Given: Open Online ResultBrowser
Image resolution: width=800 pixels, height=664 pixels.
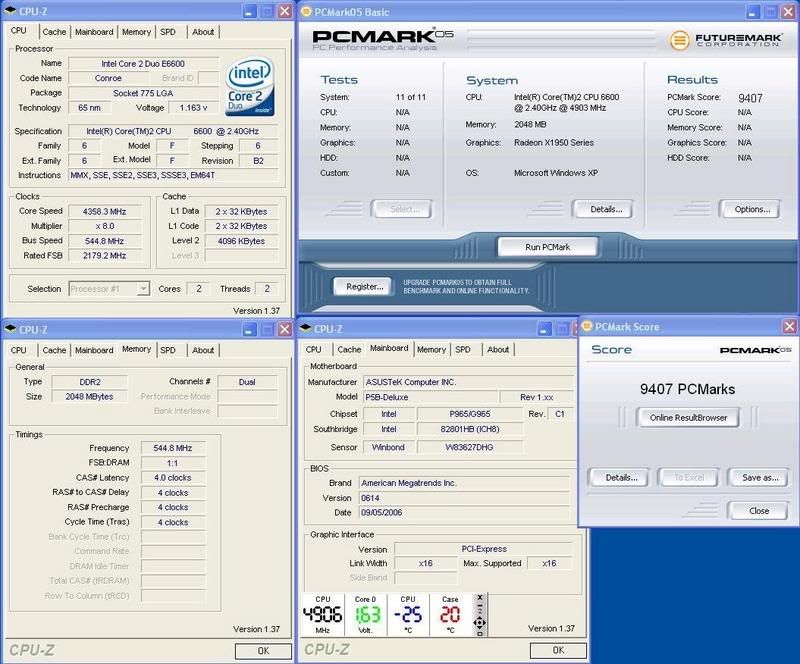Looking at the screenshot, I should point(688,417).
